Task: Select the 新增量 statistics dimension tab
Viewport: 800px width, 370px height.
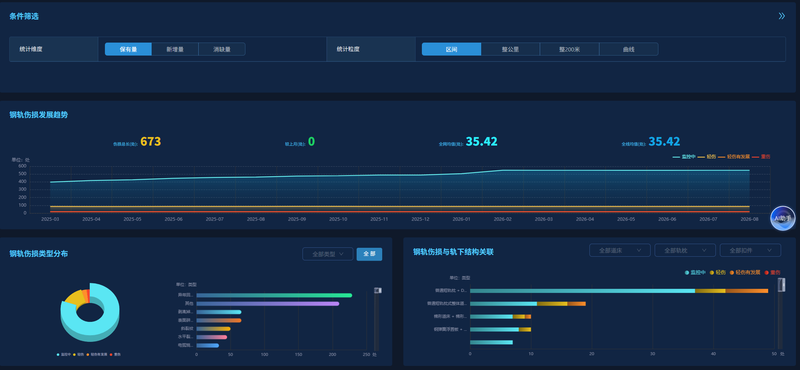Action: pos(175,49)
